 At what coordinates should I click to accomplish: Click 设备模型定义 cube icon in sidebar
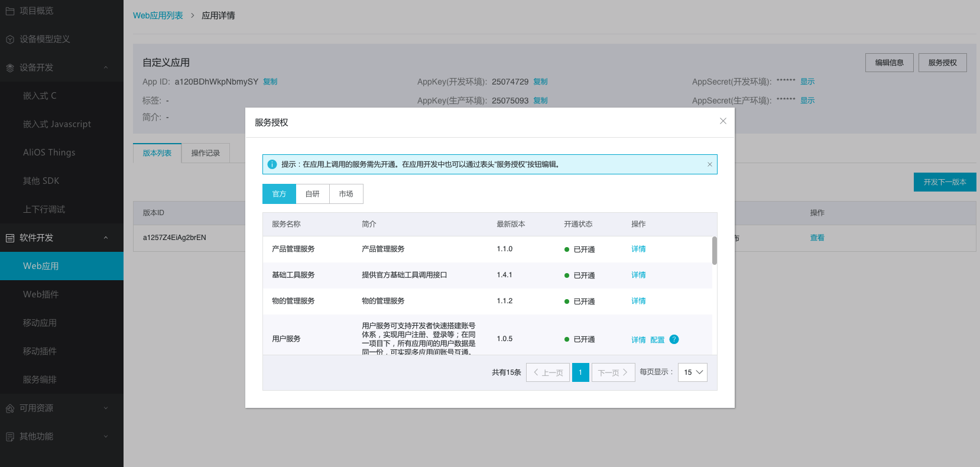pos(10,39)
